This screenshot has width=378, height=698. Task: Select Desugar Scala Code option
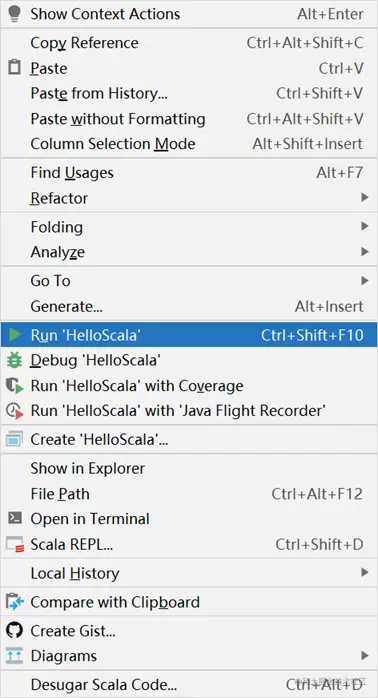[189, 684]
